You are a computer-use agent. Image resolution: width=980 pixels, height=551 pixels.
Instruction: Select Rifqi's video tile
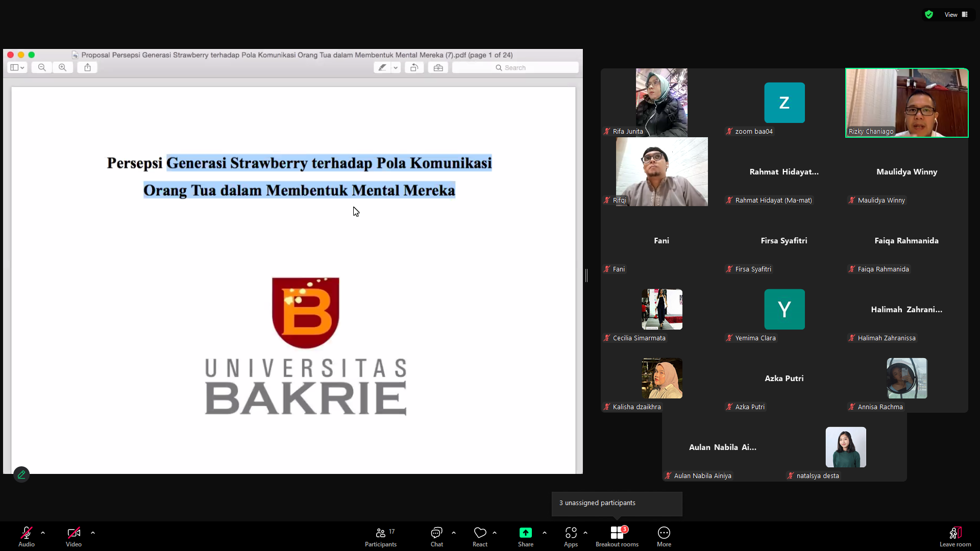click(662, 172)
